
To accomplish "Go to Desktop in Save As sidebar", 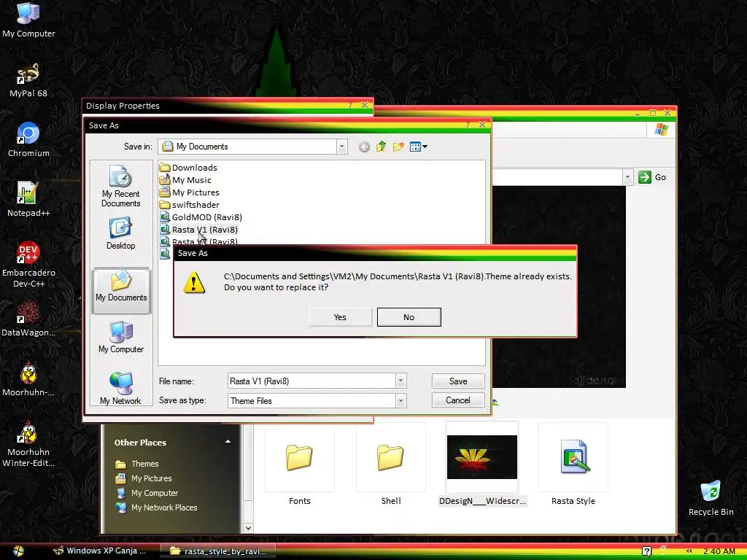I will pyautogui.click(x=120, y=234).
